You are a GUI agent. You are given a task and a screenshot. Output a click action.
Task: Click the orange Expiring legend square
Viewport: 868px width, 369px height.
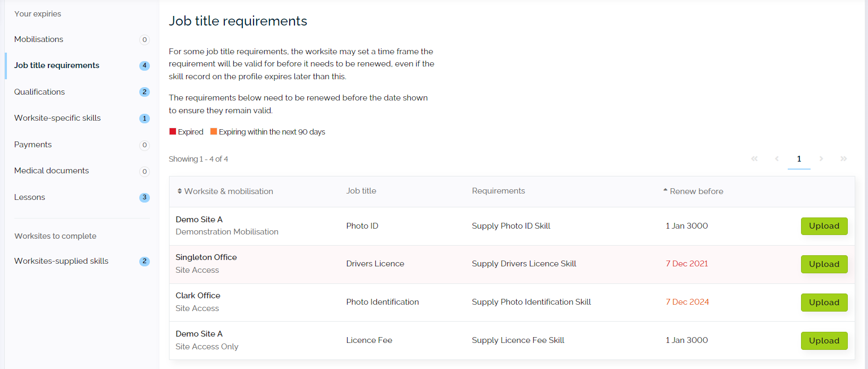[214, 131]
